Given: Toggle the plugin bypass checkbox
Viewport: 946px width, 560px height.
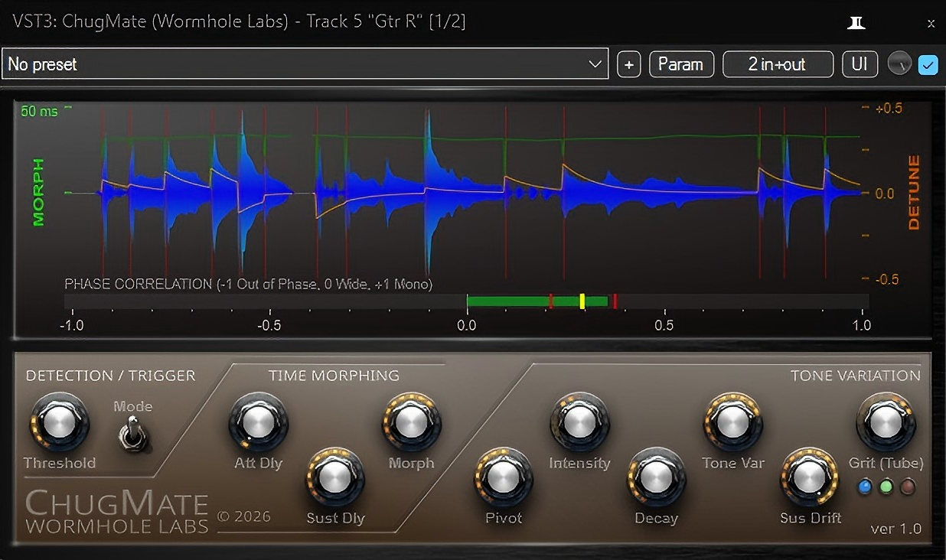Looking at the screenshot, I should click(928, 64).
